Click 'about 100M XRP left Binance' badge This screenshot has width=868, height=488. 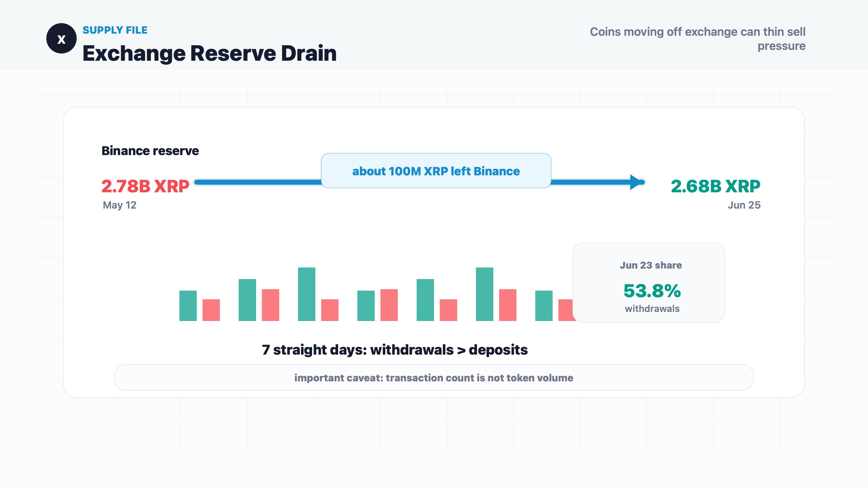pos(436,171)
